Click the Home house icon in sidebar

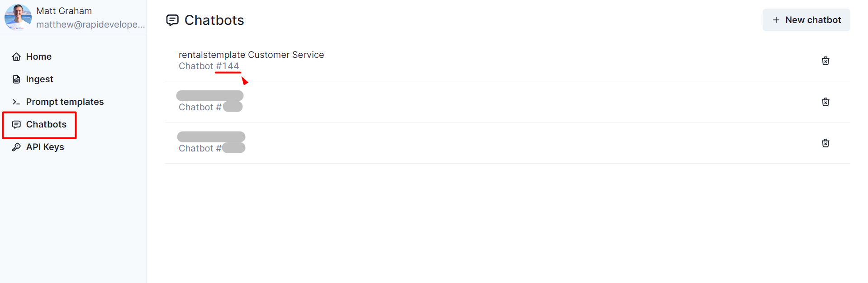tap(16, 57)
